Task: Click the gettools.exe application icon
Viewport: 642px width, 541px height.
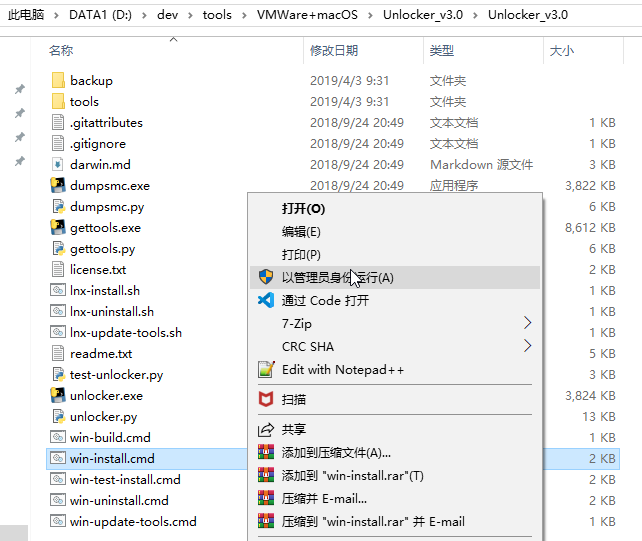Action: pos(58,227)
